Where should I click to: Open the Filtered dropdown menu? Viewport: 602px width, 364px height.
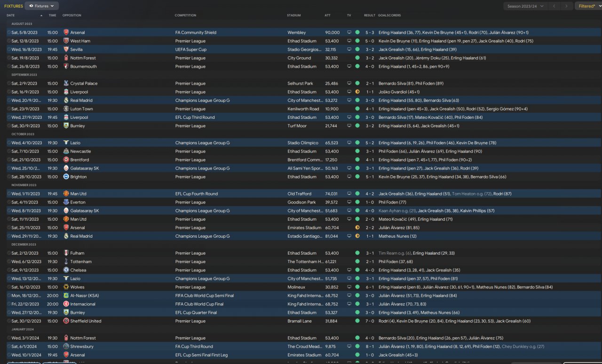click(588, 6)
